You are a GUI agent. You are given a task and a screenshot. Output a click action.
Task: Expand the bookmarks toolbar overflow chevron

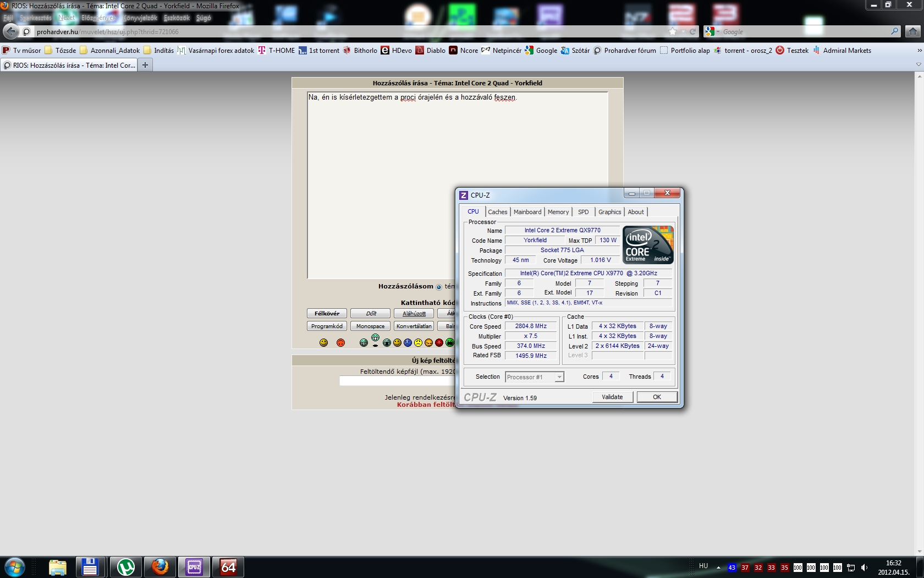(919, 50)
